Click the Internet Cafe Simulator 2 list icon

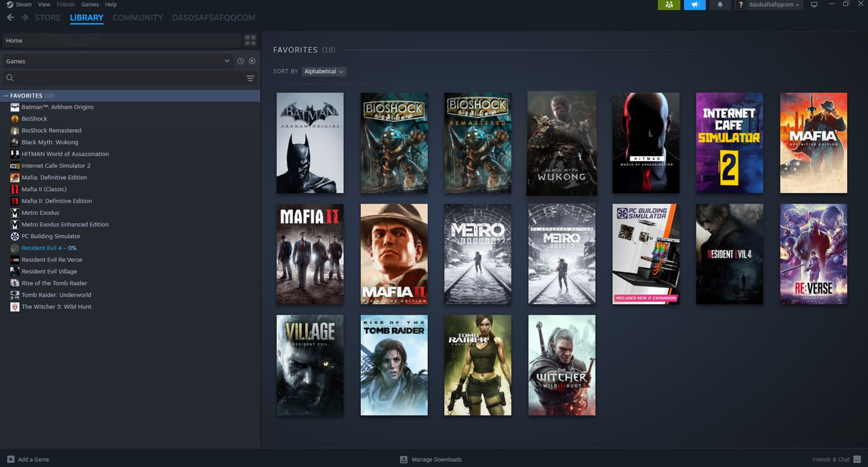(15, 166)
